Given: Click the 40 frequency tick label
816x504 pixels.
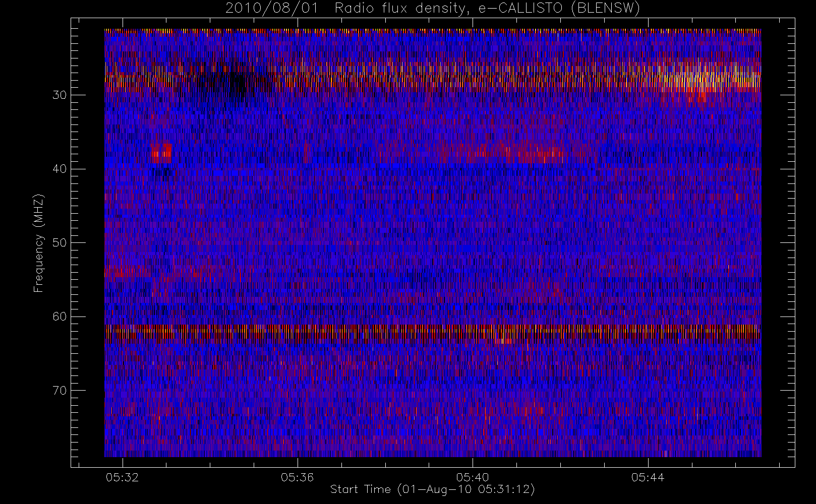Looking at the screenshot, I should click(60, 169).
